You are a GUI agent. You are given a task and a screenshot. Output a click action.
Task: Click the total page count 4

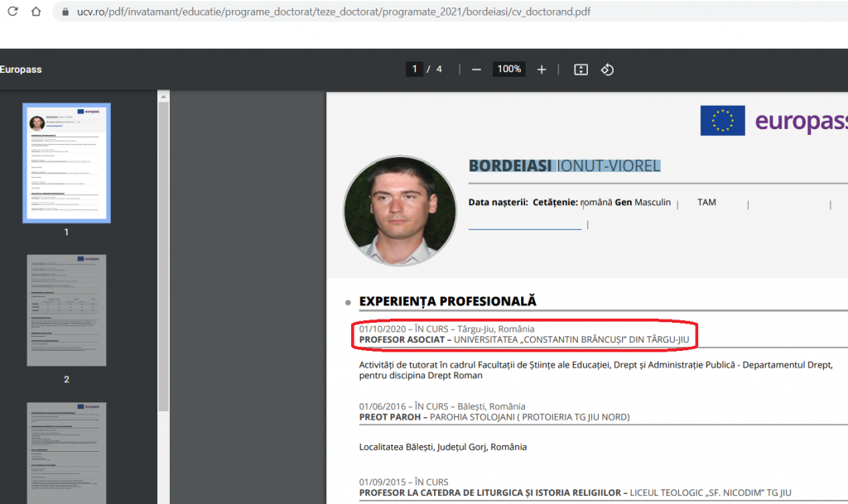click(x=439, y=70)
